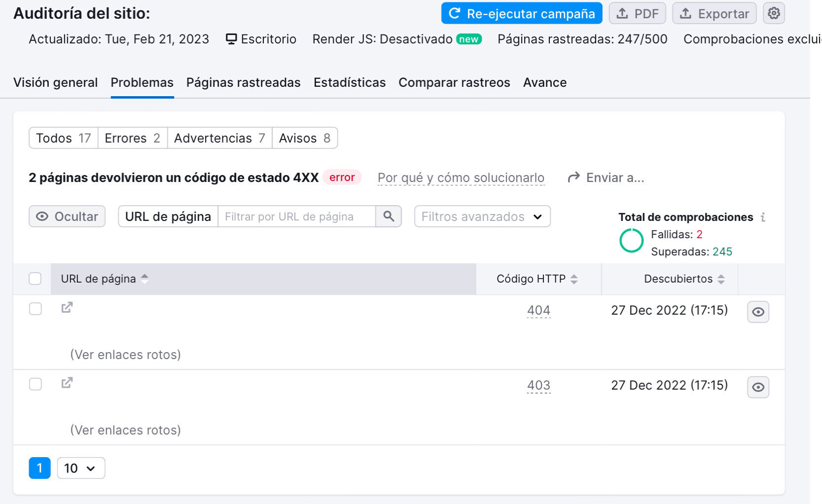The height and width of the screenshot is (504, 822).
Task: Switch to the Estadísticas tab
Action: click(349, 82)
